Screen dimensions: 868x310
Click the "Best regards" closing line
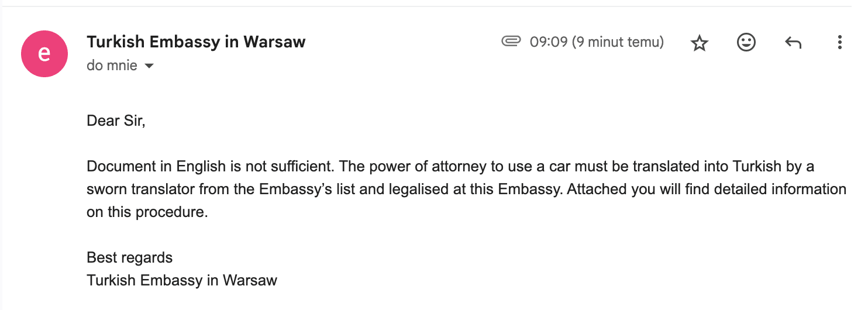click(x=129, y=257)
